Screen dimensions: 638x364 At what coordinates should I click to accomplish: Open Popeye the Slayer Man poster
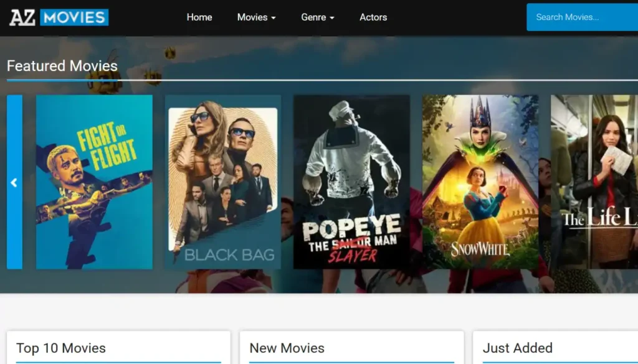pos(351,182)
